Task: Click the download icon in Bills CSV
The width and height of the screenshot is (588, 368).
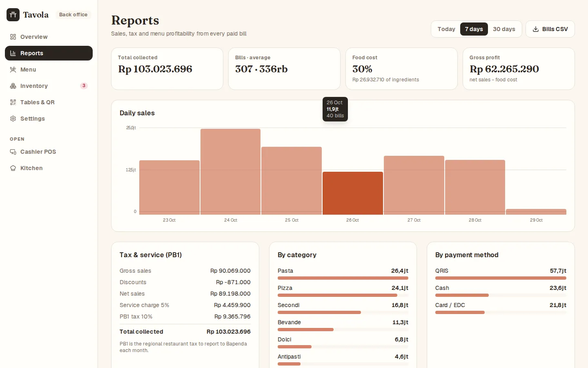Action: (x=536, y=29)
